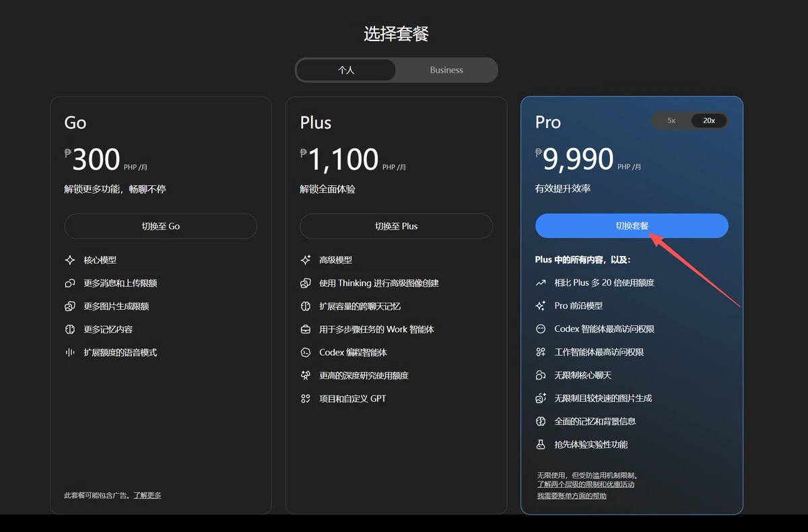Click the sparkle icon beside Pro 前沿模型
This screenshot has width=808, height=532.
click(x=540, y=306)
